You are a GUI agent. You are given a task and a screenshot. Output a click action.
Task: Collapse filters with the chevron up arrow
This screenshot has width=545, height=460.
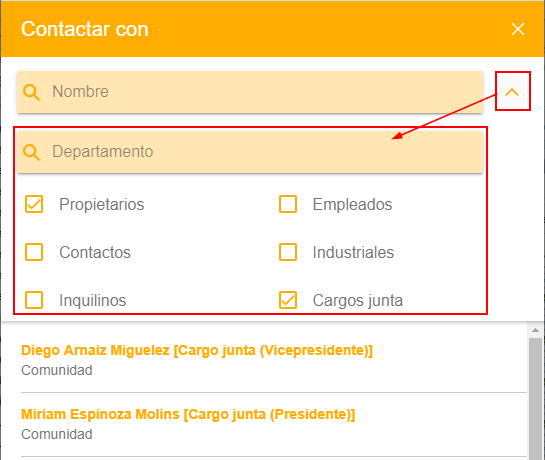coord(512,92)
